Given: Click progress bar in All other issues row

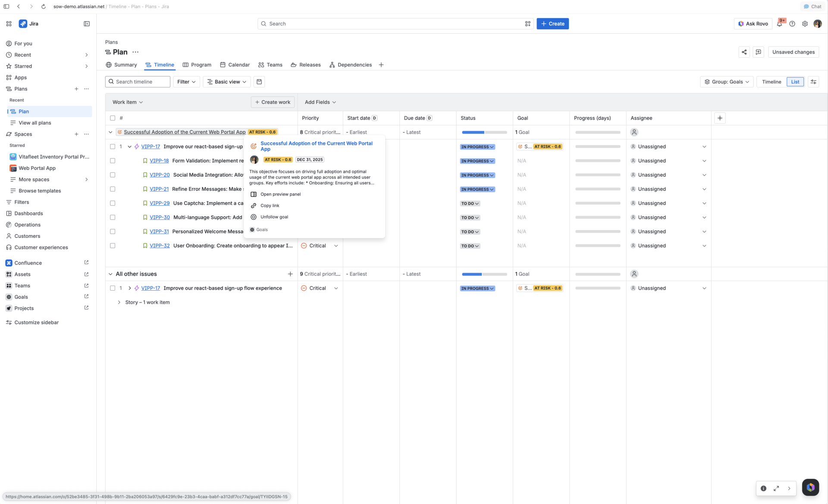Looking at the screenshot, I should pos(484,274).
